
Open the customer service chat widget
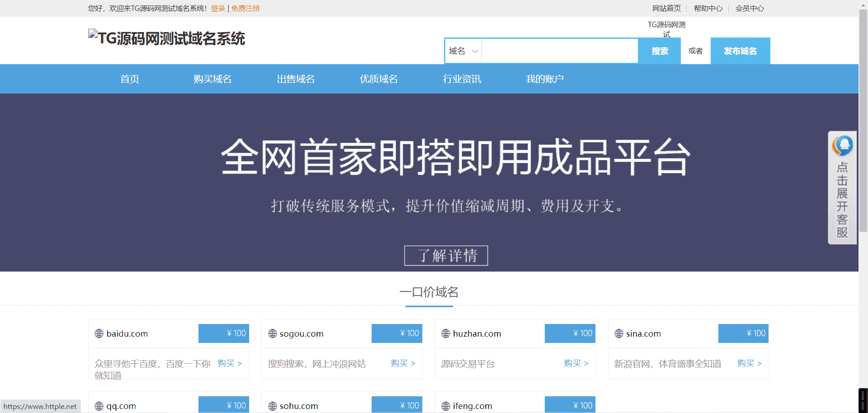842,188
